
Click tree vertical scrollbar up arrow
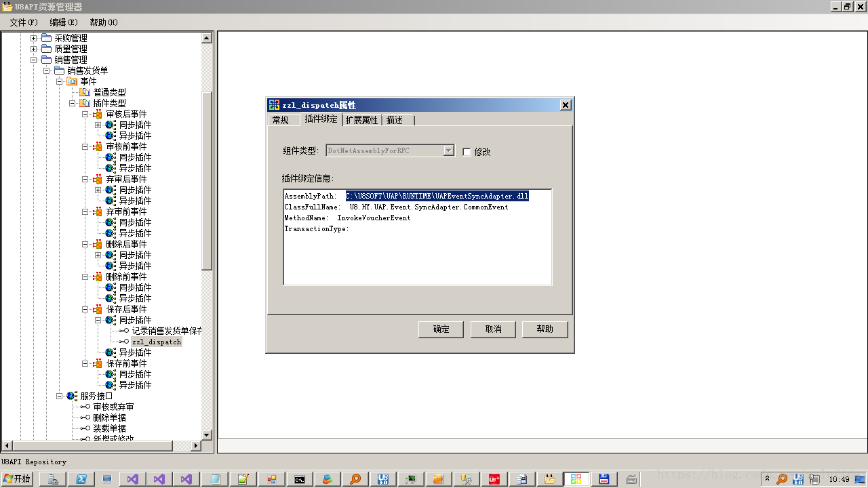(x=207, y=38)
